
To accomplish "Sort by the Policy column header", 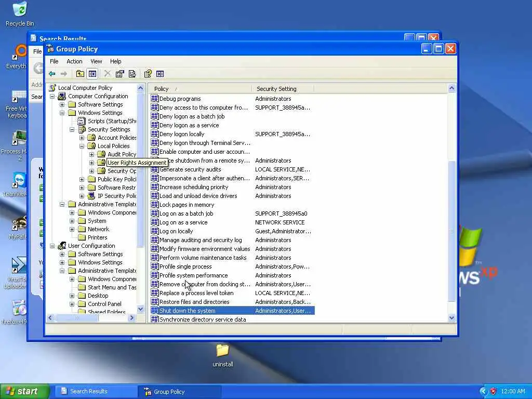I will click(200, 88).
